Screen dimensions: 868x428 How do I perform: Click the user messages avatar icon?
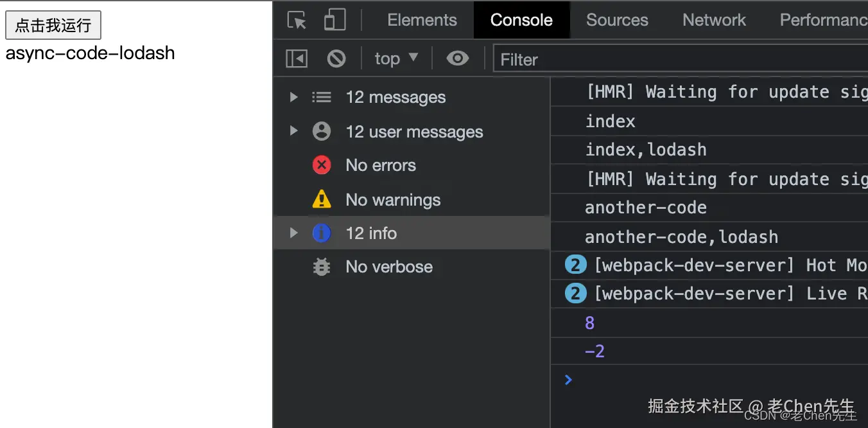click(322, 132)
